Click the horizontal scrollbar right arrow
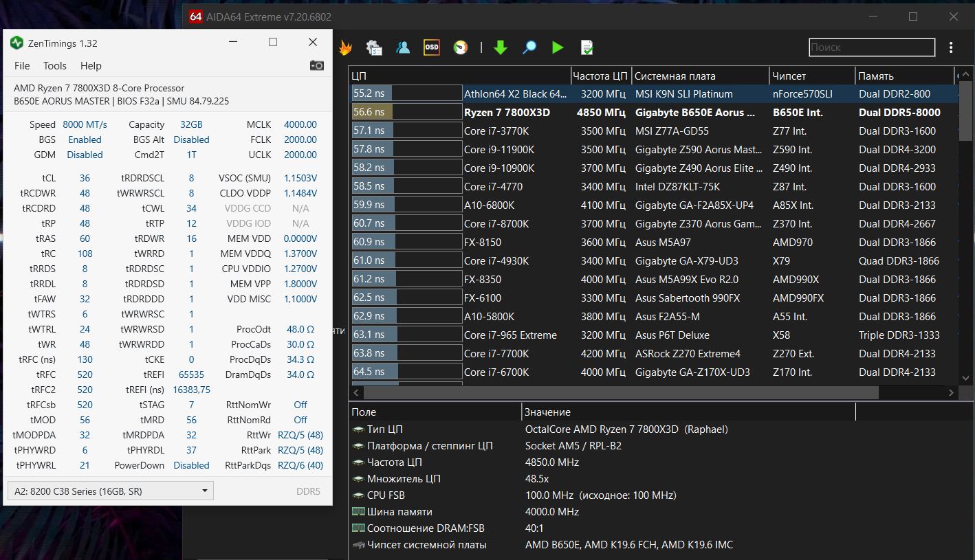This screenshot has height=560, width=975. point(952,392)
